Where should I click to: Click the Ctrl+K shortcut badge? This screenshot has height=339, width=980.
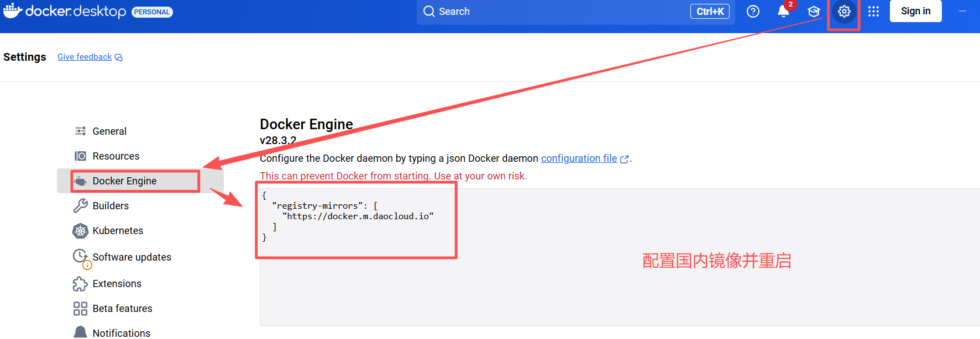click(710, 12)
